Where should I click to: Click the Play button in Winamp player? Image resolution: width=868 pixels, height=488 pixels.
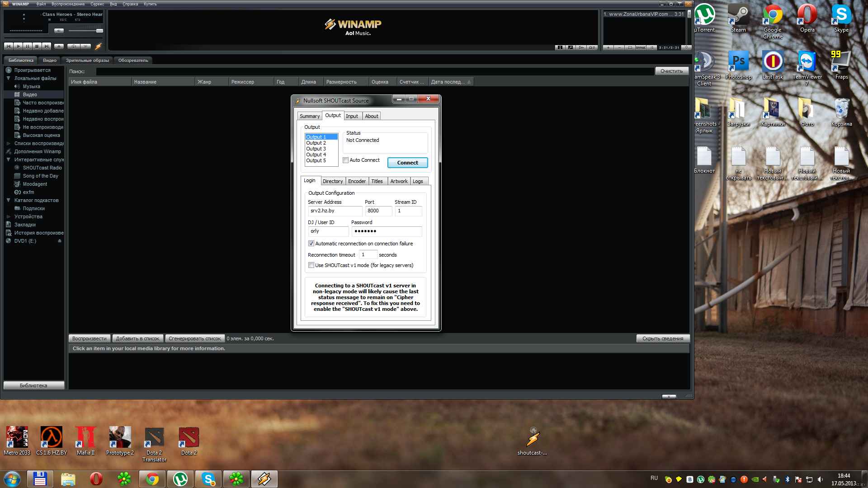pos(18,46)
